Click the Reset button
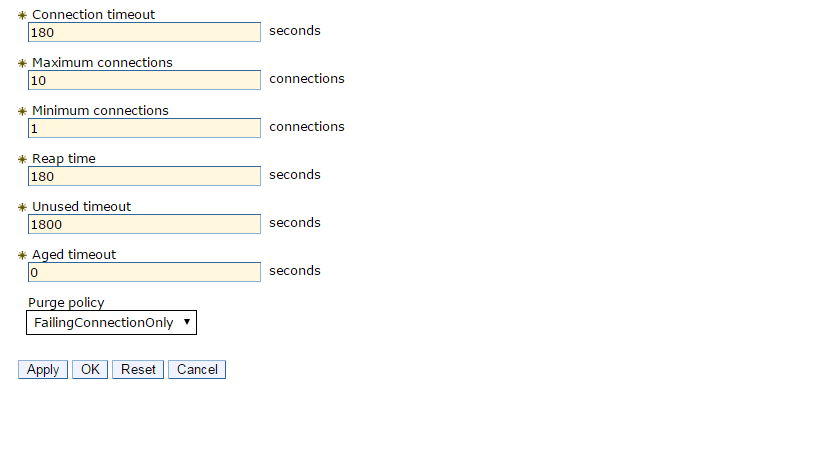The height and width of the screenshot is (460, 819). 138,370
